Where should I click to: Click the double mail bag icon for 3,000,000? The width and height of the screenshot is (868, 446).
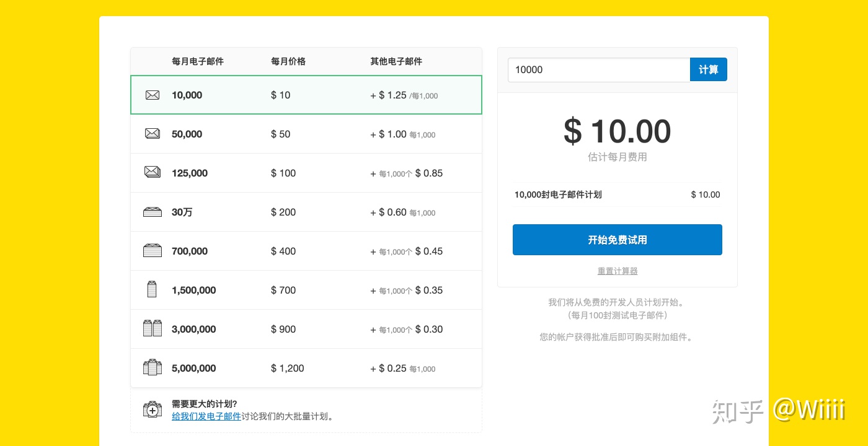(x=153, y=328)
